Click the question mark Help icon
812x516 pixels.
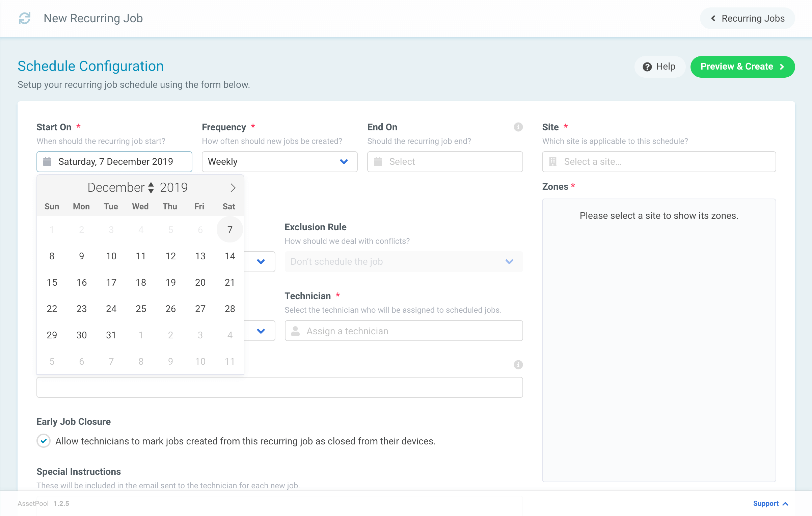(647, 67)
